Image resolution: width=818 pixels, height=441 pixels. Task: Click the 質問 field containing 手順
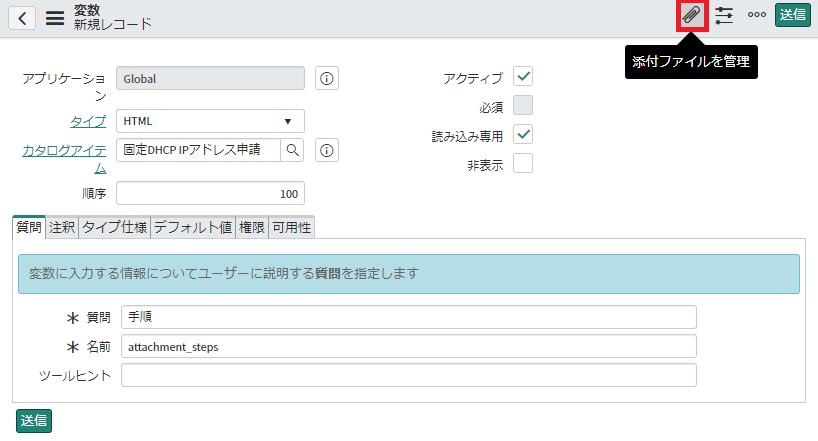[x=408, y=317]
